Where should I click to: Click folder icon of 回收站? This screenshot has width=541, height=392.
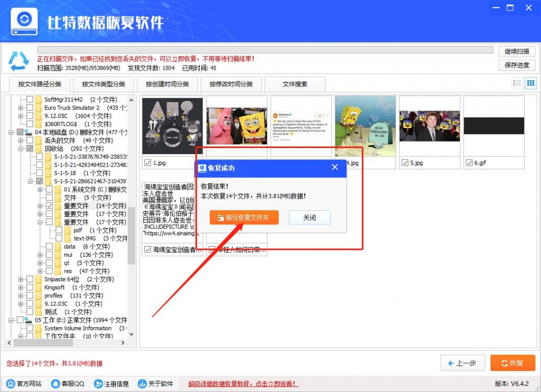(x=38, y=149)
